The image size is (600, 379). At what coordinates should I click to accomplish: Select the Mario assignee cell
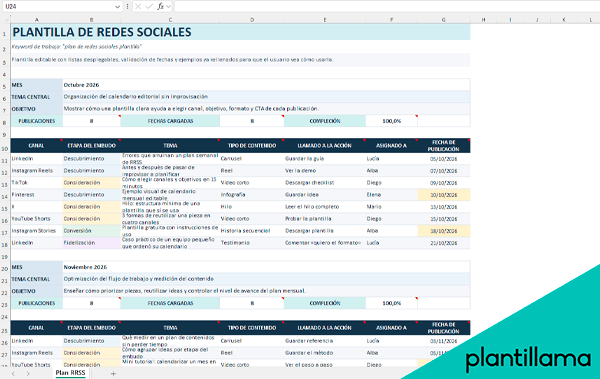[x=391, y=207]
